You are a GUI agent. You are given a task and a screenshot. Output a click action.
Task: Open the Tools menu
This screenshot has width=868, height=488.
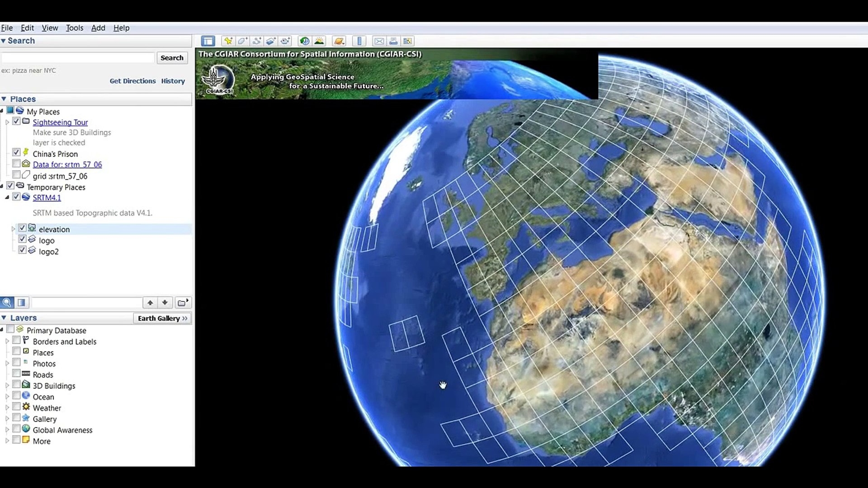coord(75,28)
